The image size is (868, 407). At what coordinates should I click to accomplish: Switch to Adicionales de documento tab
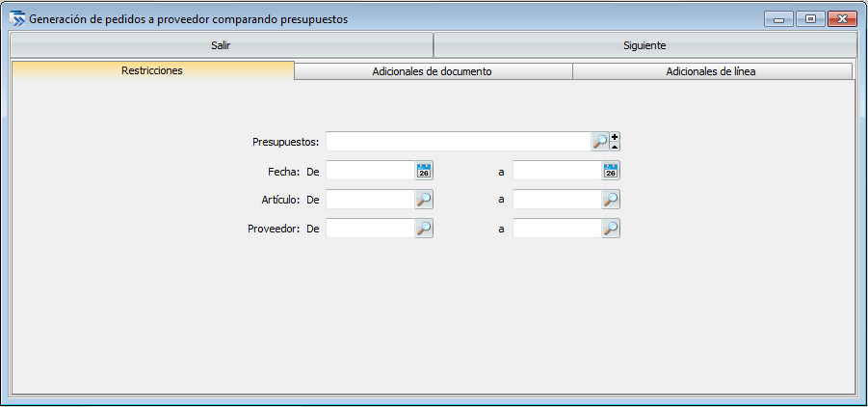click(x=433, y=71)
